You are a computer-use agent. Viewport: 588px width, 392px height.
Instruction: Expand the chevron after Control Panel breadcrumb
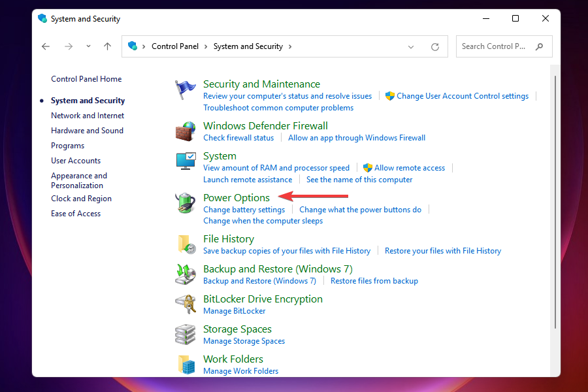click(x=206, y=46)
